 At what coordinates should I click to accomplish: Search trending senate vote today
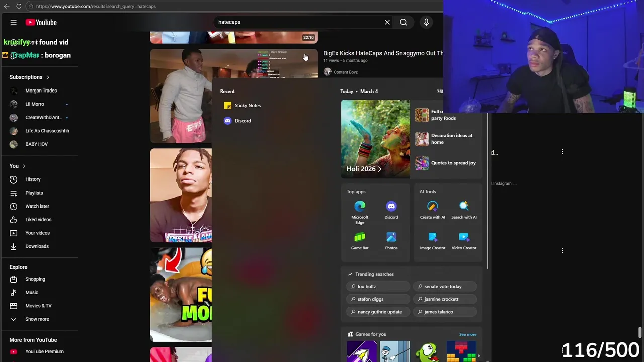445,287
